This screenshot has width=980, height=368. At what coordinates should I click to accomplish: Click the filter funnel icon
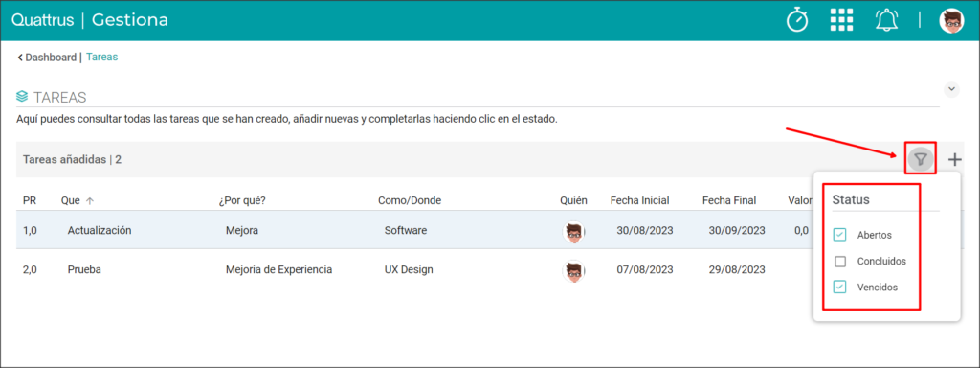click(x=920, y=159)
